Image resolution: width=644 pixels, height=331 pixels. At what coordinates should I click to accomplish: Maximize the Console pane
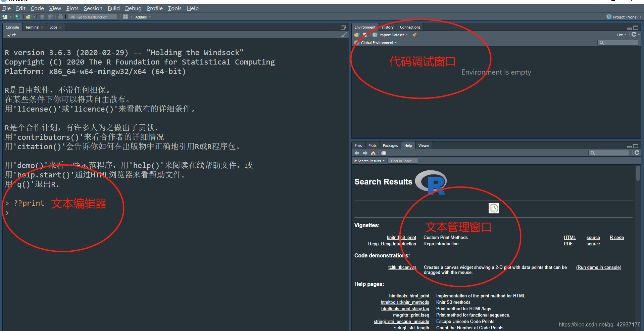(x=343, y=28)
